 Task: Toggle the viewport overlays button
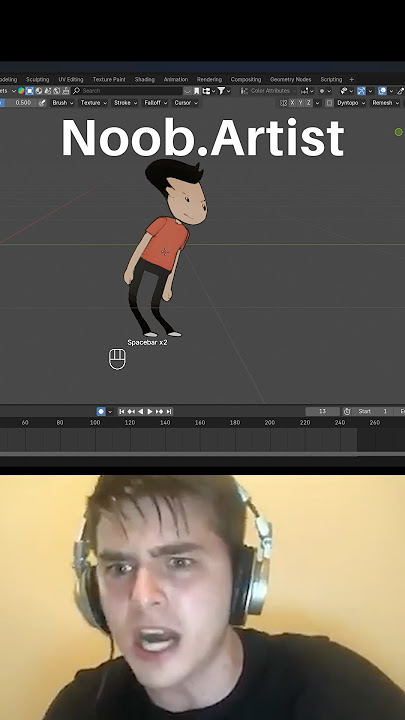382,91
